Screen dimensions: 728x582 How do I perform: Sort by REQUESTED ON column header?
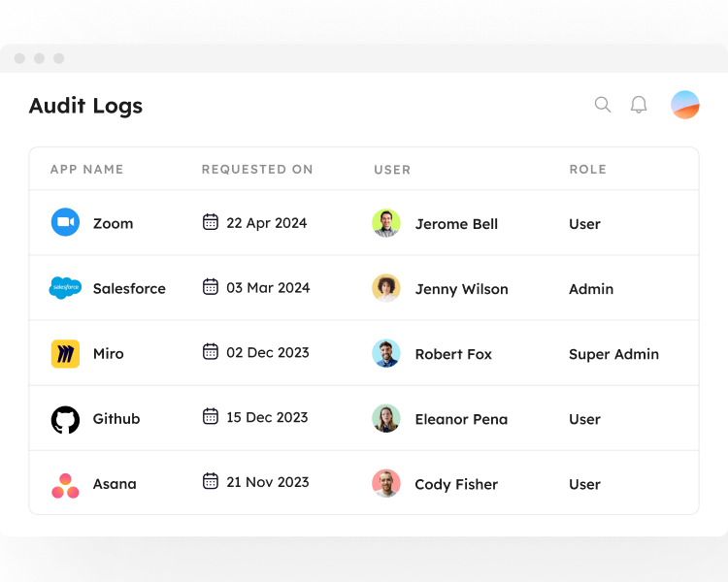257,169
